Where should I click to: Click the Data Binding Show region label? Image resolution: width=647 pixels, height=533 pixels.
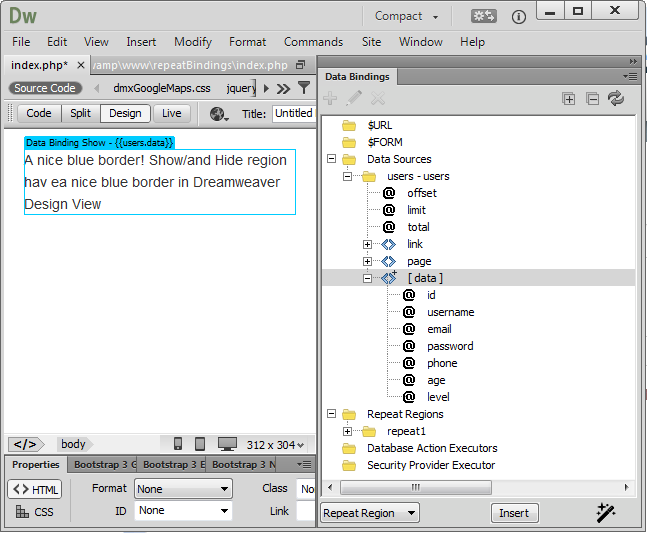click(99, 143)
